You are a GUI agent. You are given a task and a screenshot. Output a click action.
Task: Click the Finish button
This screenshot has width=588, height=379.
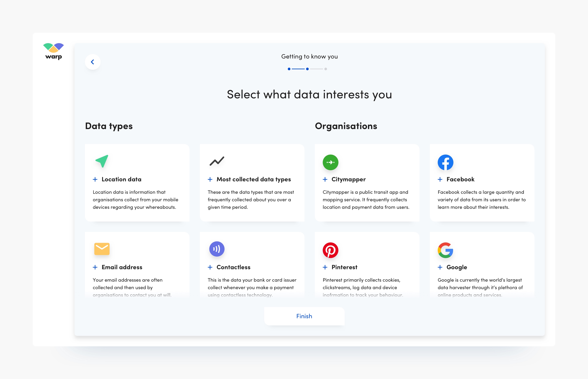304,316
